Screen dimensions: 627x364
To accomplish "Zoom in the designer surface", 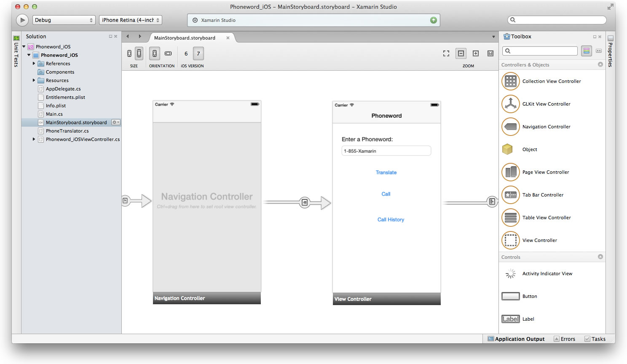I will (x=476, y=53).
